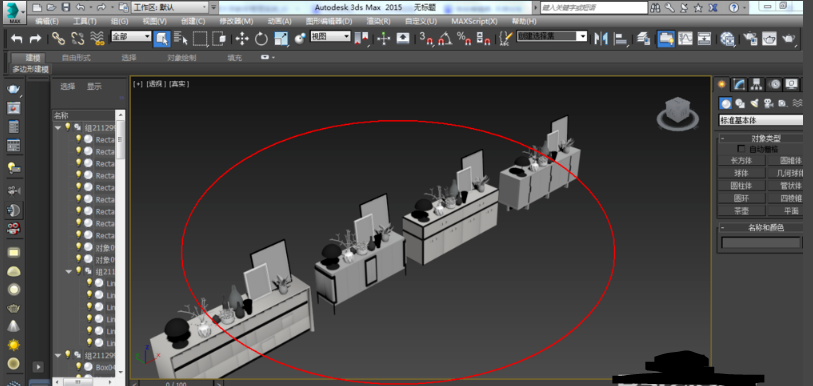Click the 圆柱体 button
Viewport: 813px width, 386px height.
pyautogui.click(x=740, y=185)
